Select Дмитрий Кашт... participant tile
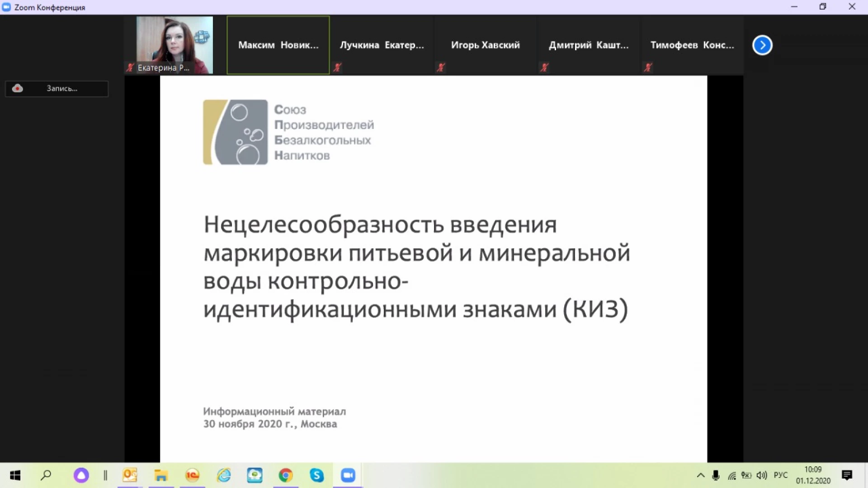 click(x=589, y=45)
